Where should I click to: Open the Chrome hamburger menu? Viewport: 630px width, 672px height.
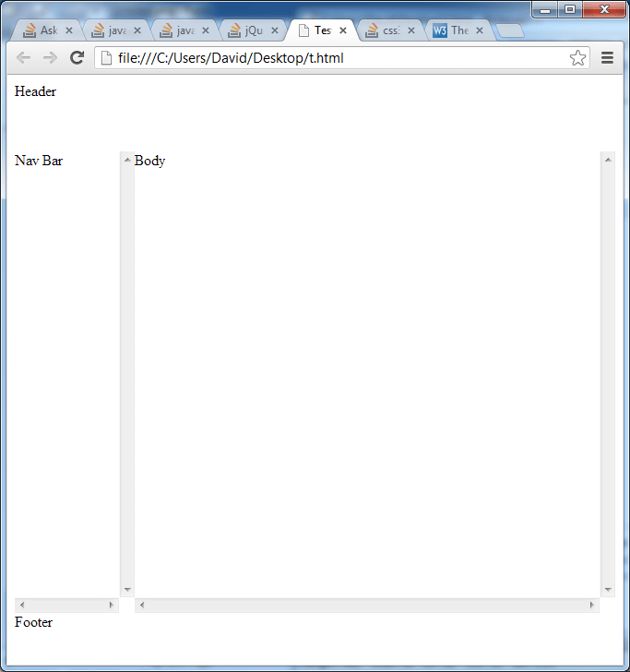[x=607, y=58]
